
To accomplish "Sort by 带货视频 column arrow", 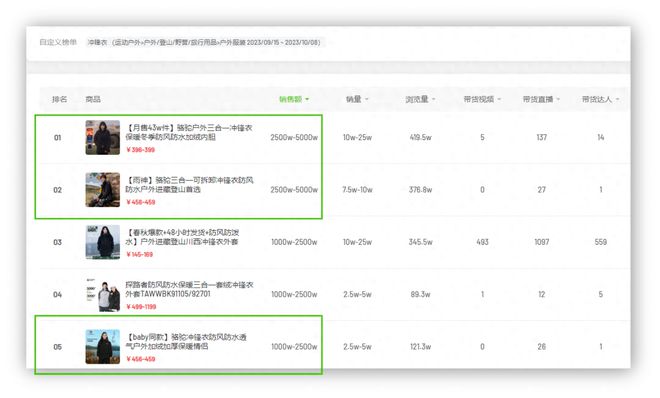I will [x=499, y=99].
